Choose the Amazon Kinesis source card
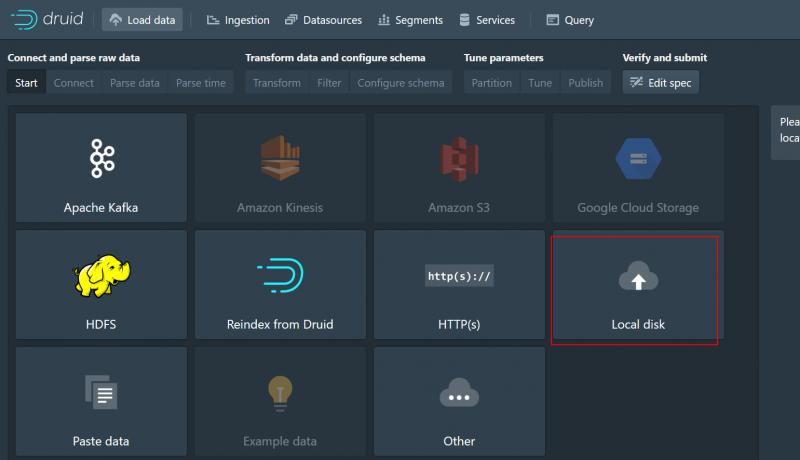This screenshot has height=460, width=800. (280, 168)
